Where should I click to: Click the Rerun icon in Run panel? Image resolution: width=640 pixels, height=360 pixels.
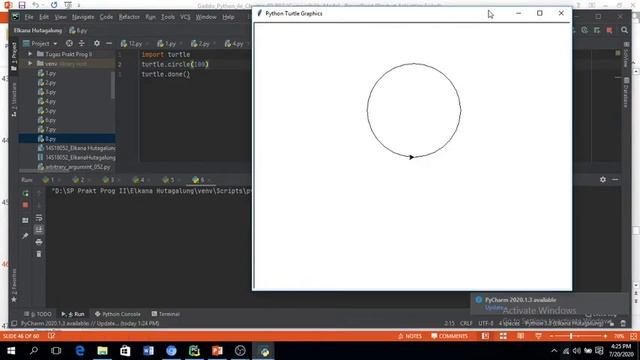(x=25, y=193)
